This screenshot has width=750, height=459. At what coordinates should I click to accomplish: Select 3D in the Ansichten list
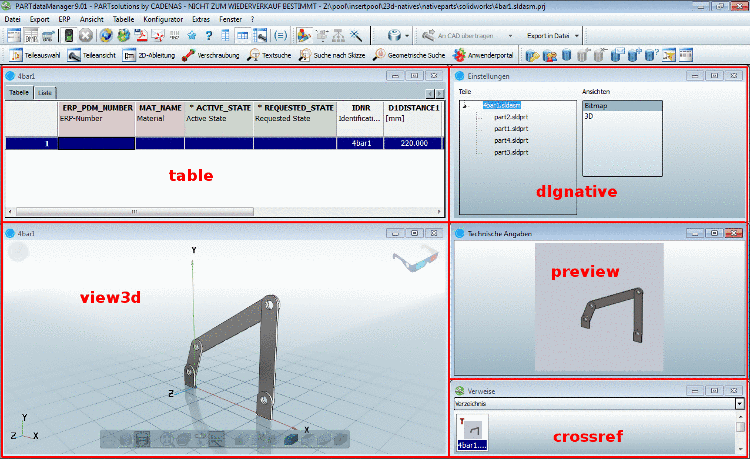622,116
